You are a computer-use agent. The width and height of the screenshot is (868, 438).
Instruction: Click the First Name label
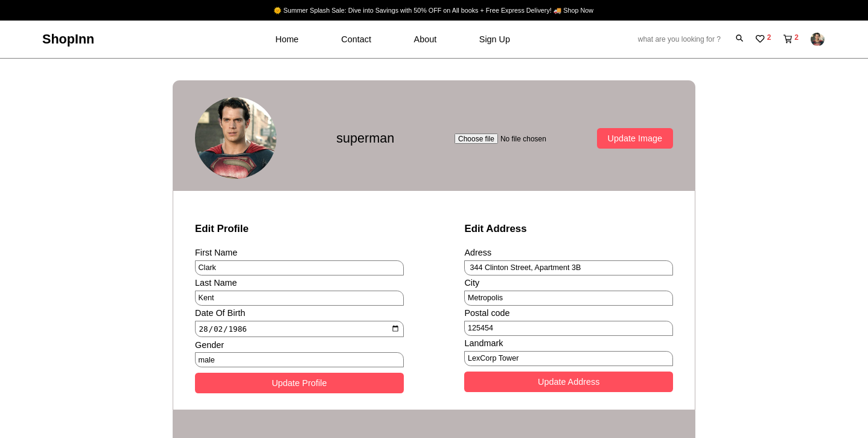[216, 253]
